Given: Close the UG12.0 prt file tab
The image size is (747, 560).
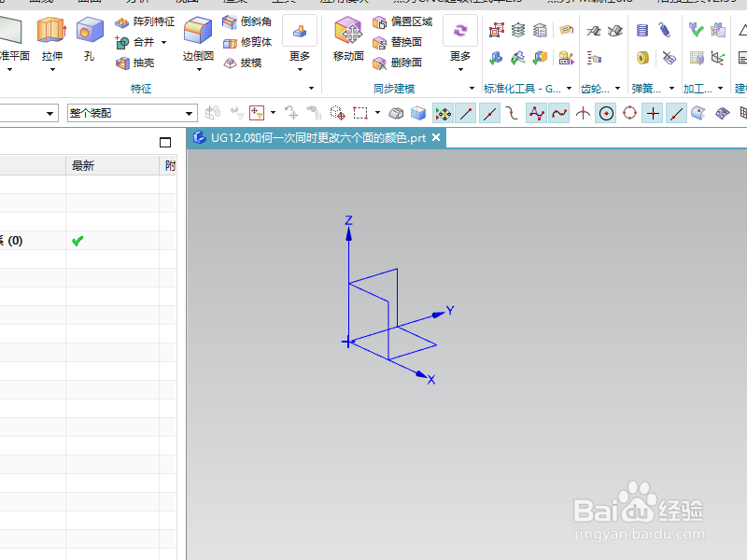Looking at the screenshot, I should click(435, 137).
